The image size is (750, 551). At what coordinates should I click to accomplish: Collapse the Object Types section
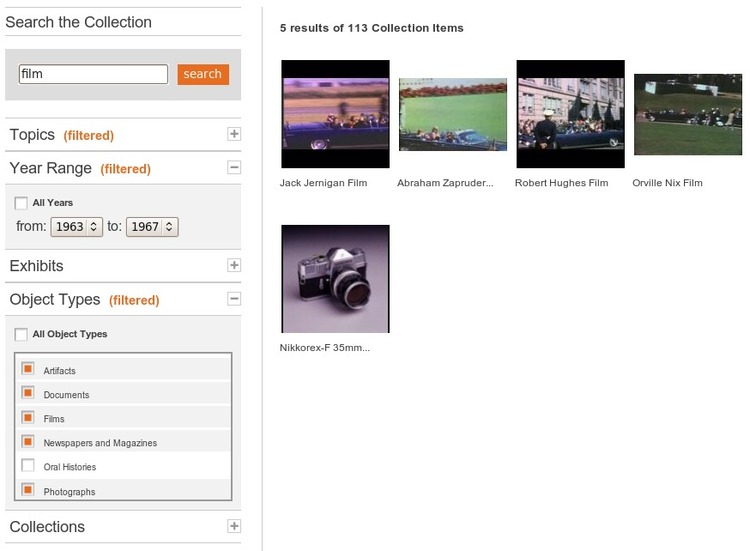(x=234, y=299)
